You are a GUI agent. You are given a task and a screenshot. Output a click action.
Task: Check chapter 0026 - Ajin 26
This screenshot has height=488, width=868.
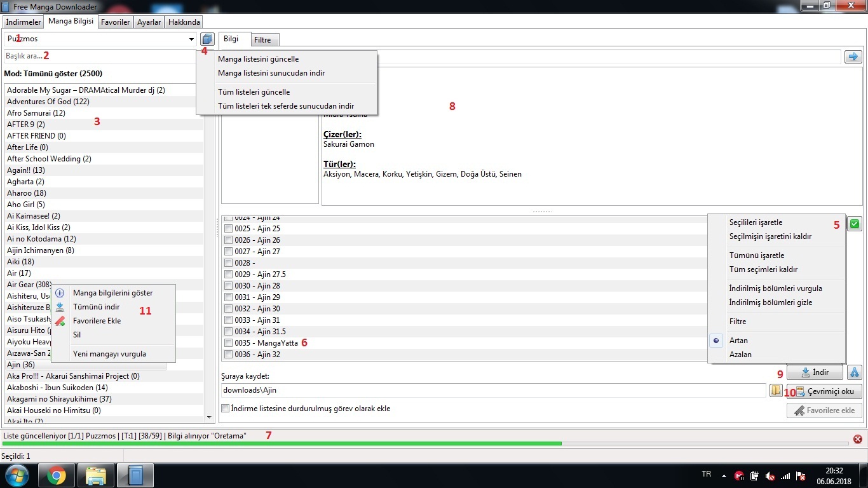tap(229, 240)
